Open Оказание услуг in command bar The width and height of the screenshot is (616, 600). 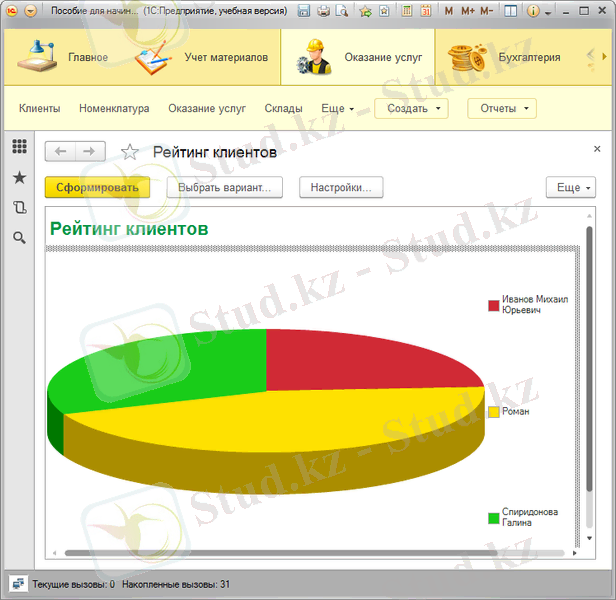pos(207,108)
